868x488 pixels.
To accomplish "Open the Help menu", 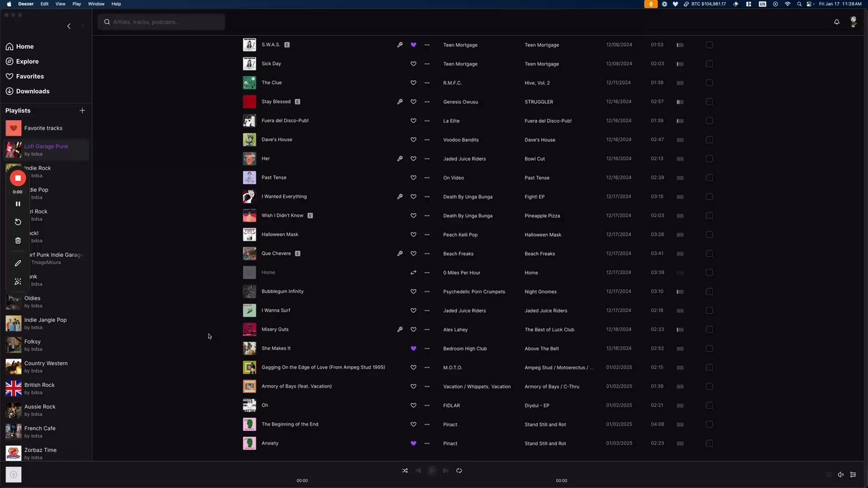I will click(x=116, y=4).
